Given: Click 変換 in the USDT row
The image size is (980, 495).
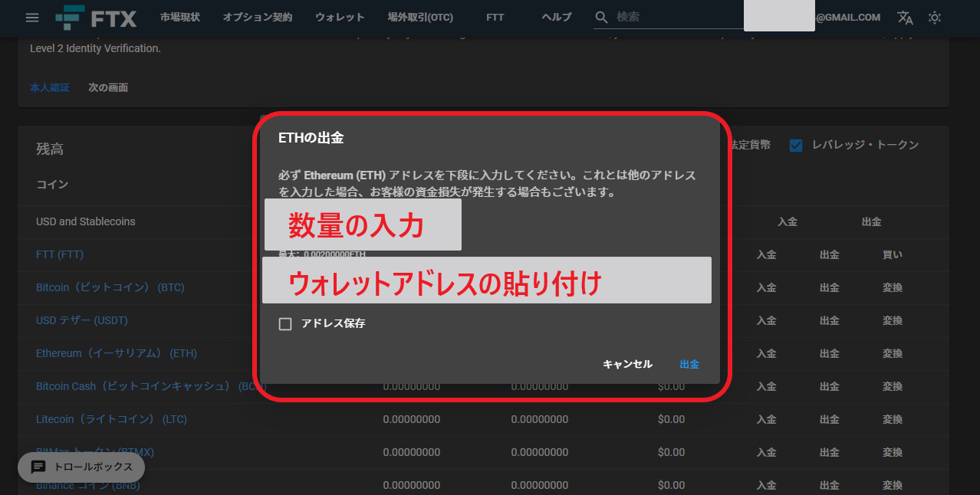Looking at the screenshot, I should click(x=893, y=320).
